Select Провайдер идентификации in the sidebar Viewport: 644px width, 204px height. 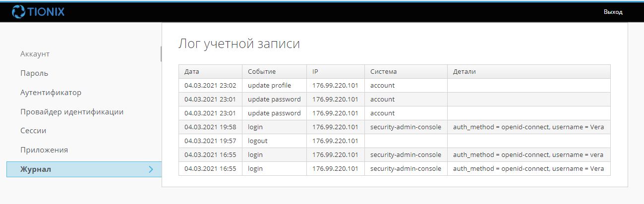pos(72,112)
